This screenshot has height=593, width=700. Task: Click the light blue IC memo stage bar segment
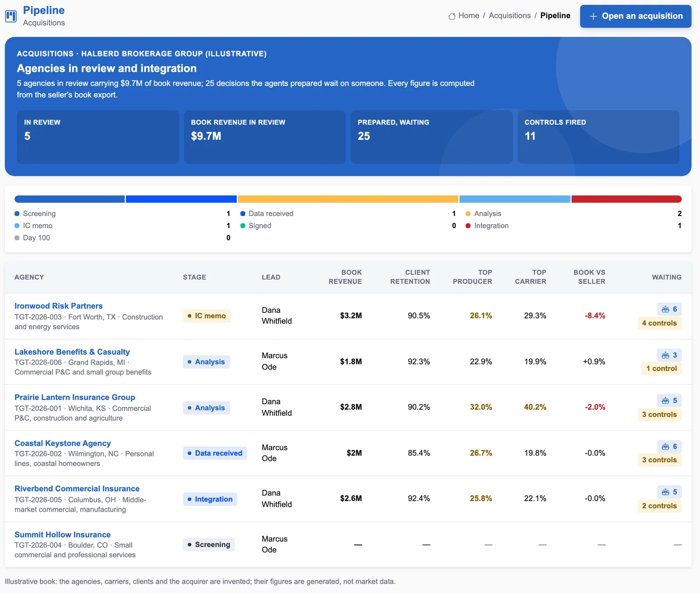tap(515, 199)
